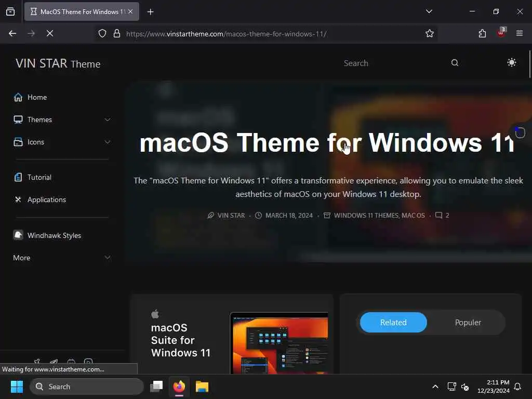Jump to comments count 2
The image size is (532, 399).
pos(447,216)
